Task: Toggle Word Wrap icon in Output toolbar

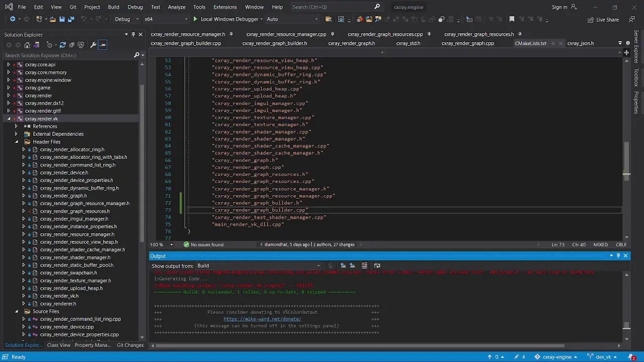Action: (377, 265)
